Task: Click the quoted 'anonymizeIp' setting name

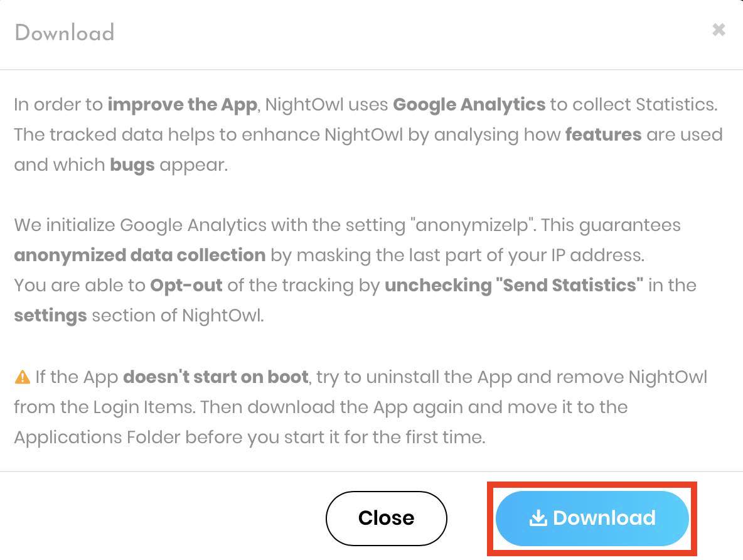Action: (473, 225)
